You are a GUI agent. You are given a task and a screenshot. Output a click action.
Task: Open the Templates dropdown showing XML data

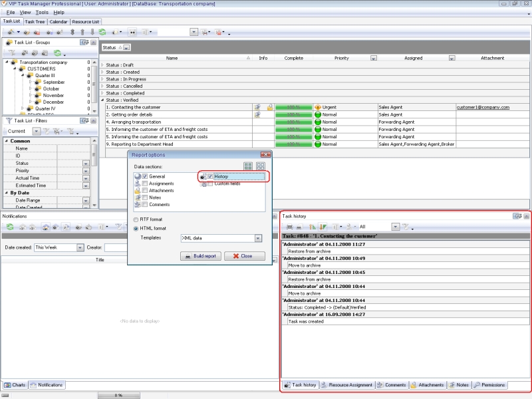coord(258,238)
